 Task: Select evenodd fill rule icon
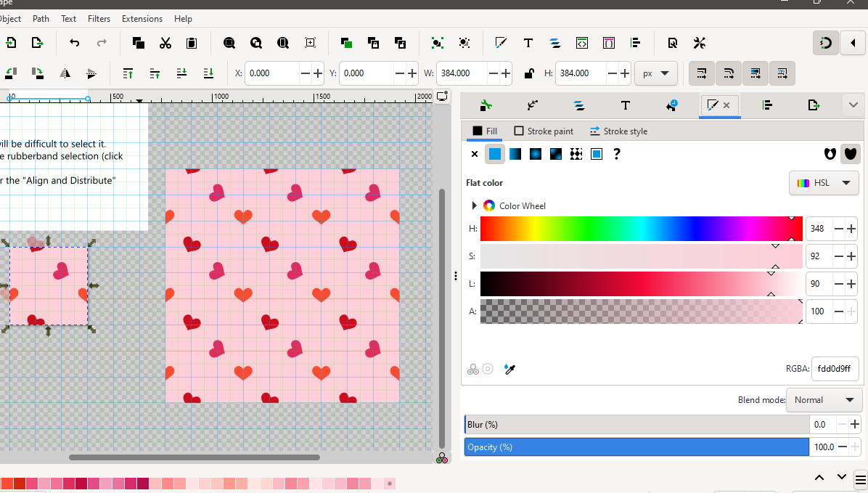click(830, 154)
